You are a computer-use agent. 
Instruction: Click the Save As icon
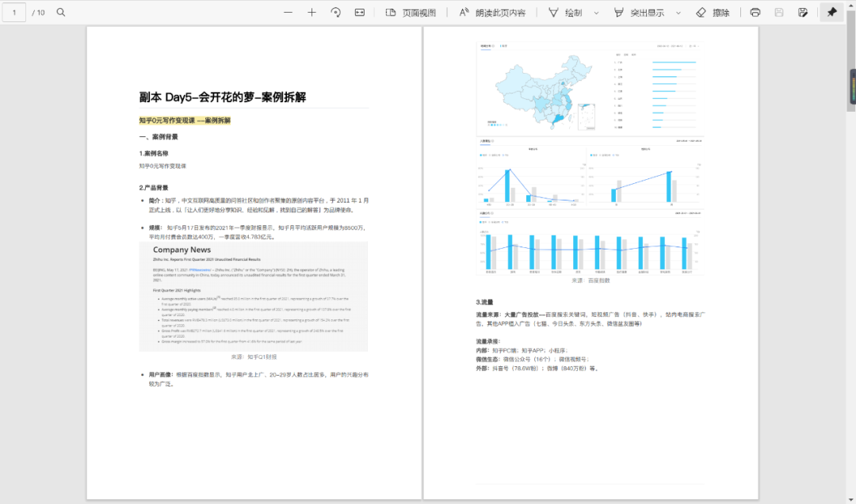(803, 12)
